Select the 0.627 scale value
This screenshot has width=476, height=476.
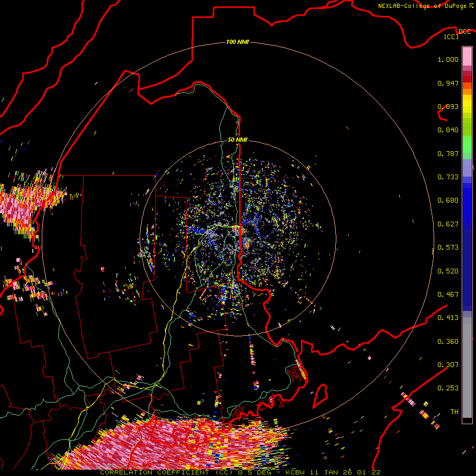coord(448,224)
